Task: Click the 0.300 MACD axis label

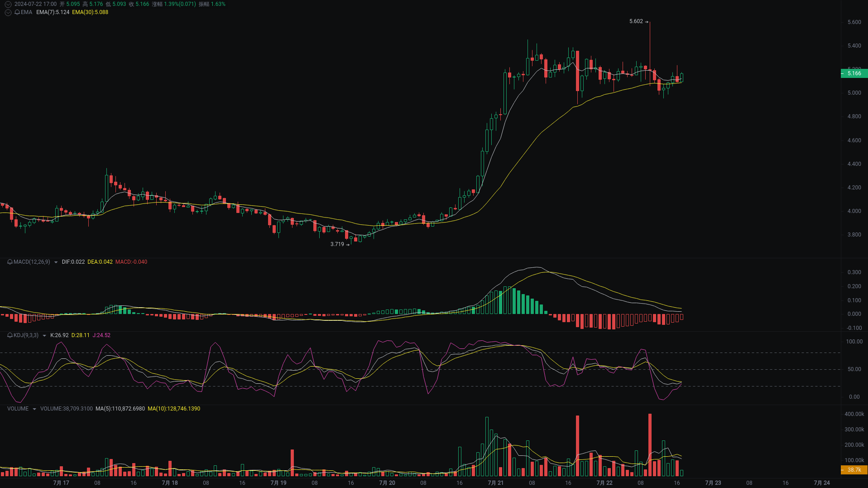Action: [x=854, y=272]
